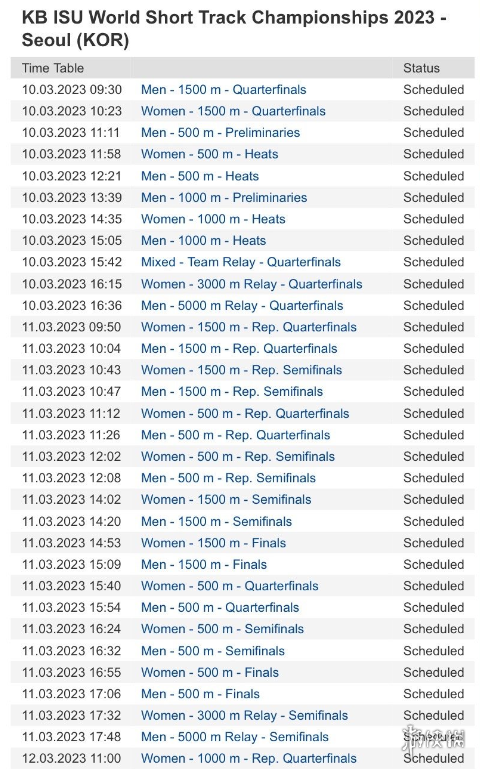Open Men - 1500 m - Finals link

204,564
